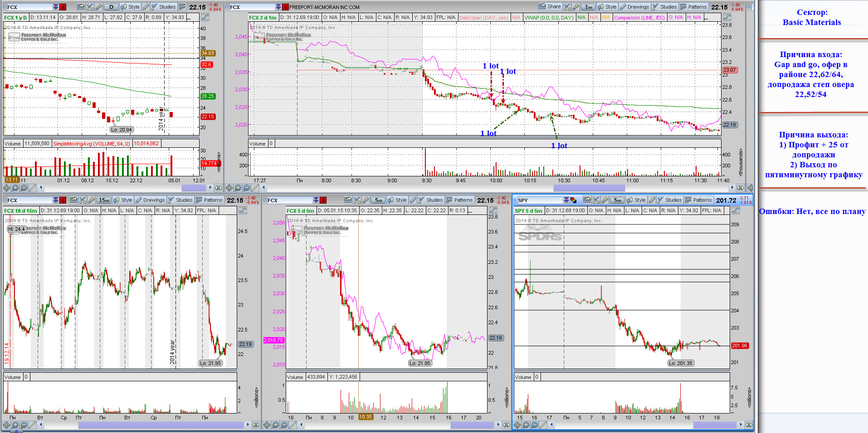
Task: Open symbol dropdown arrow on SPY chart
Action: click(566, 200)
